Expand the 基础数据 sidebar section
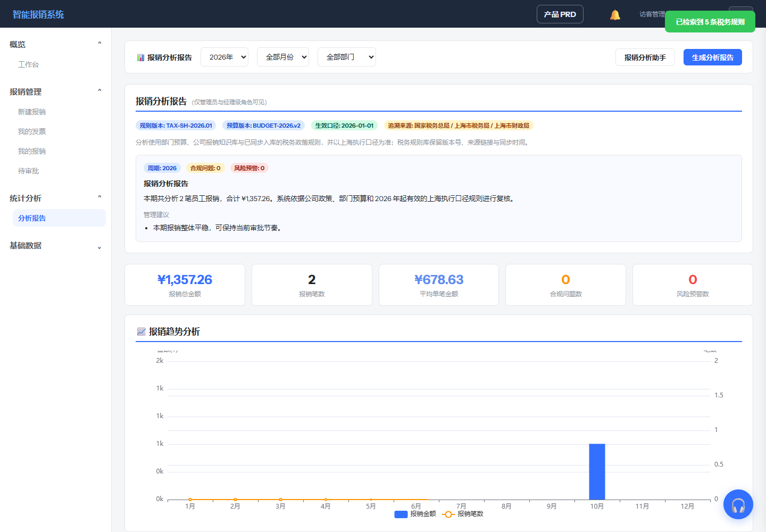766x532 pixels. click(55, 245)
